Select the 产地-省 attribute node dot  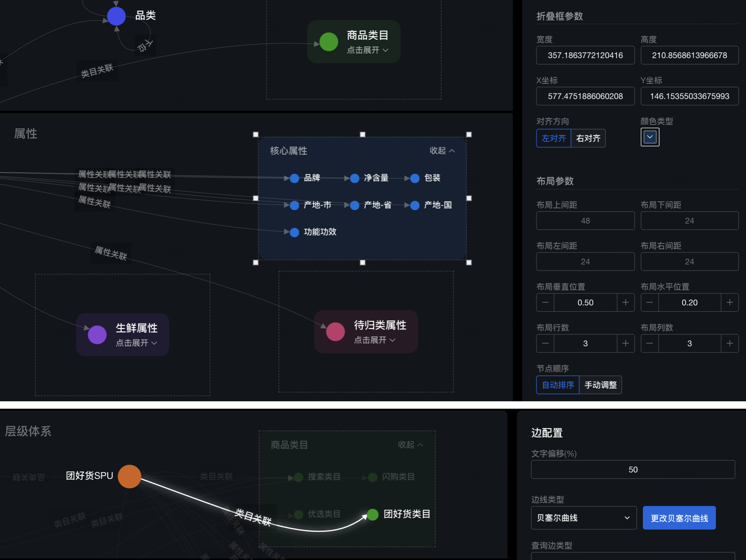(355, 205)
